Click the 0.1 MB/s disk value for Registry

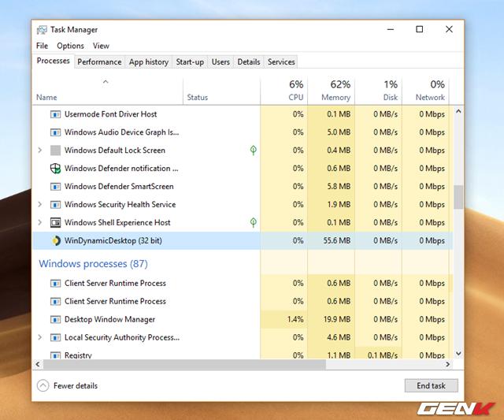pos(383,355)
